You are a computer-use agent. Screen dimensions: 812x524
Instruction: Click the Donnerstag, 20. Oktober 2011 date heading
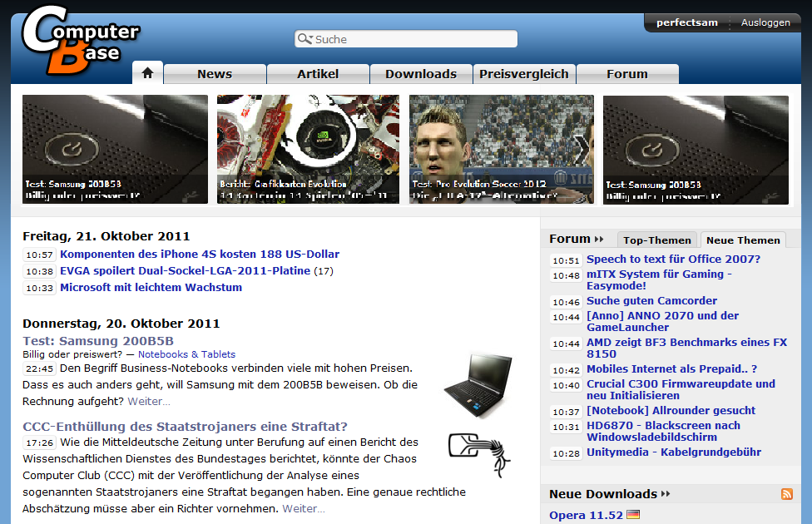pyautogui.click(x=121, y=324)
